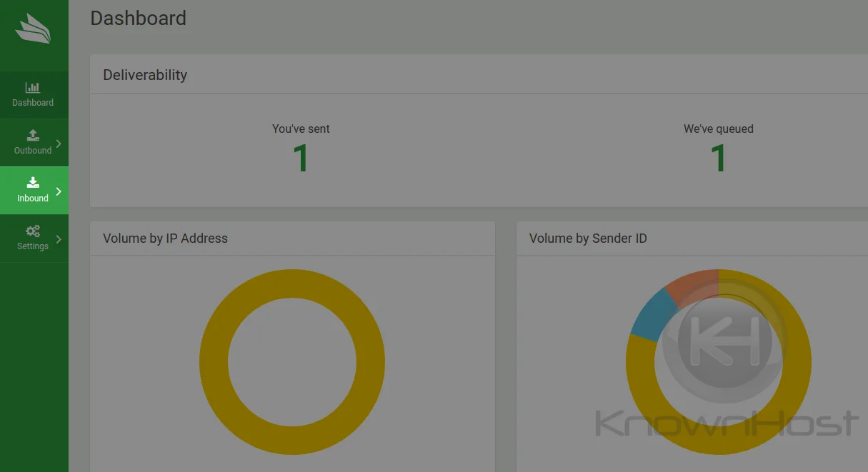868x472 pixels.
Task: Click the Volume by IP Address title
Action: 165,238
